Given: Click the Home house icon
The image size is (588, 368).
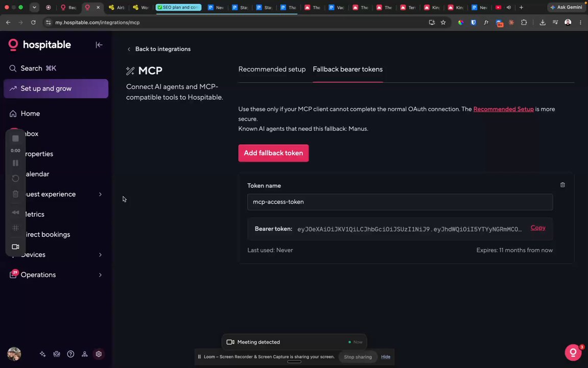Looking at the screenshot, I should pos(13,113).
